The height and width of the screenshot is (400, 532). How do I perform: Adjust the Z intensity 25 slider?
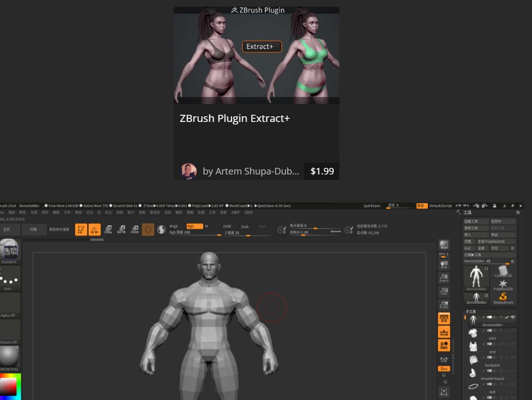(x=249, y=233)
